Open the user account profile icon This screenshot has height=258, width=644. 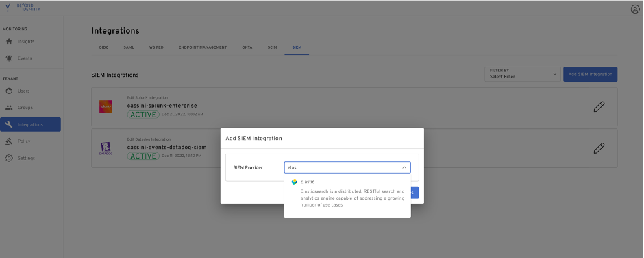click(x=635, y=10)
